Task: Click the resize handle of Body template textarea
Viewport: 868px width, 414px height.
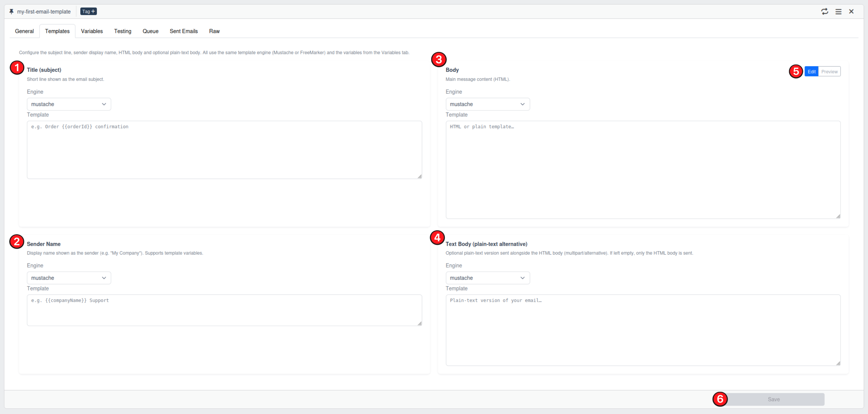Action: [838, 216]
